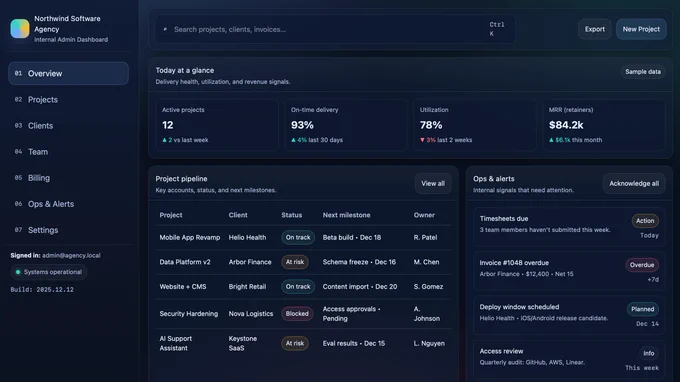Image resolution: width=680 pixels, height=382 pixels.
Task: Click the Info tag on Access review
Action: tap(649, 353)
